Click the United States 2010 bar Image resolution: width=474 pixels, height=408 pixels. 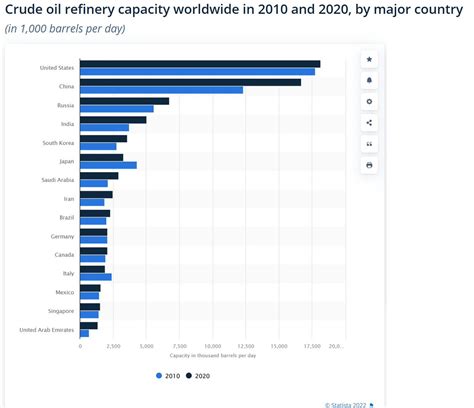click(197, 72)
